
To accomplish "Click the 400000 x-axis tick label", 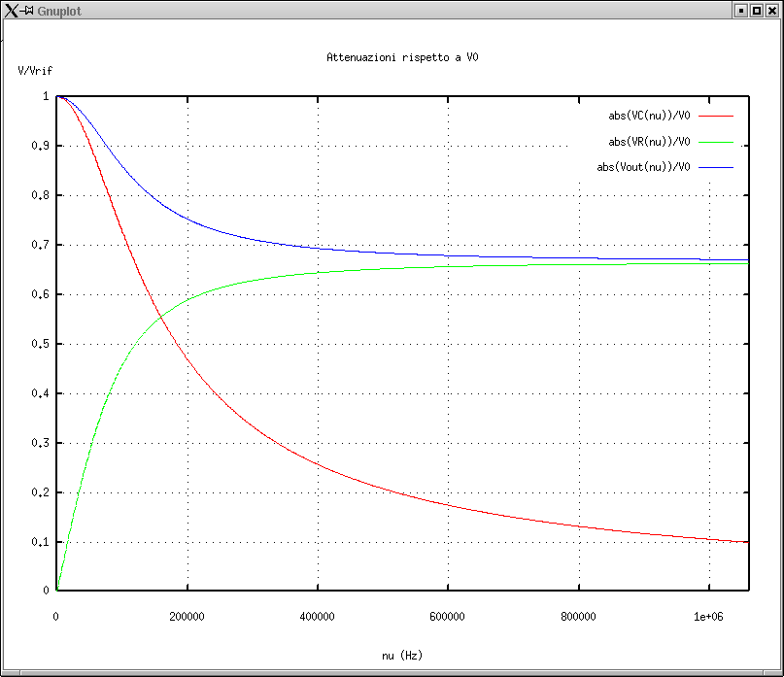I will (x=317, y=616).
